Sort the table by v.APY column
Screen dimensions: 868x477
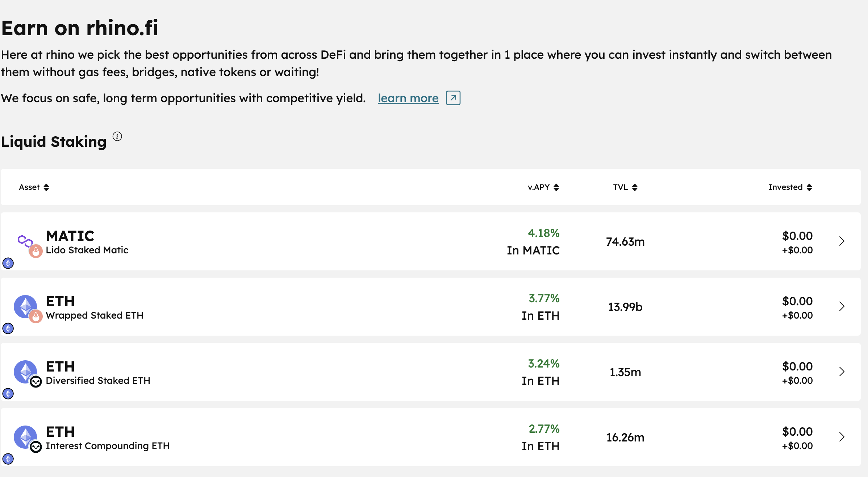click(543, 187)
